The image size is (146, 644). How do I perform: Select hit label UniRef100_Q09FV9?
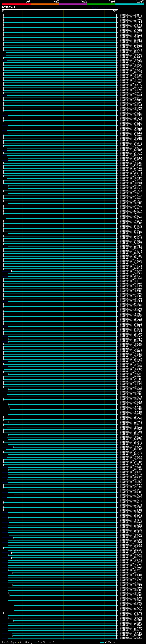click(x=131, y=93)
